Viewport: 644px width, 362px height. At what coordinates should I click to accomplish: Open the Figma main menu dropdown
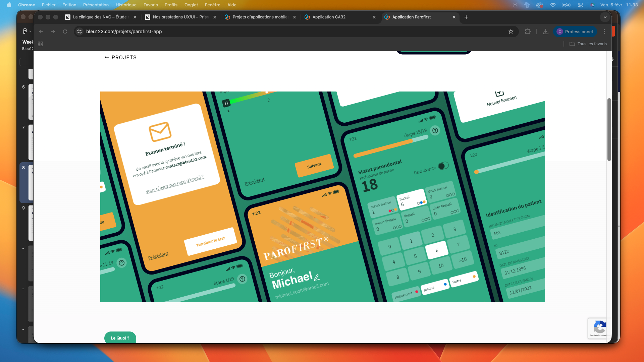(26, 31)
